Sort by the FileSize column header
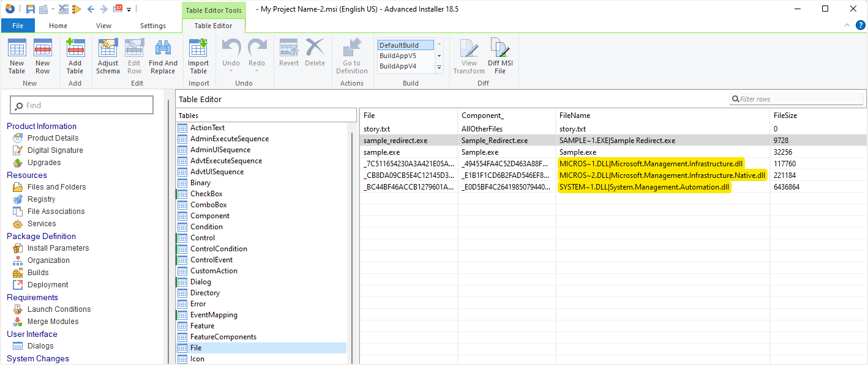The width and height of the screenshot is (868, 365). 818,116
